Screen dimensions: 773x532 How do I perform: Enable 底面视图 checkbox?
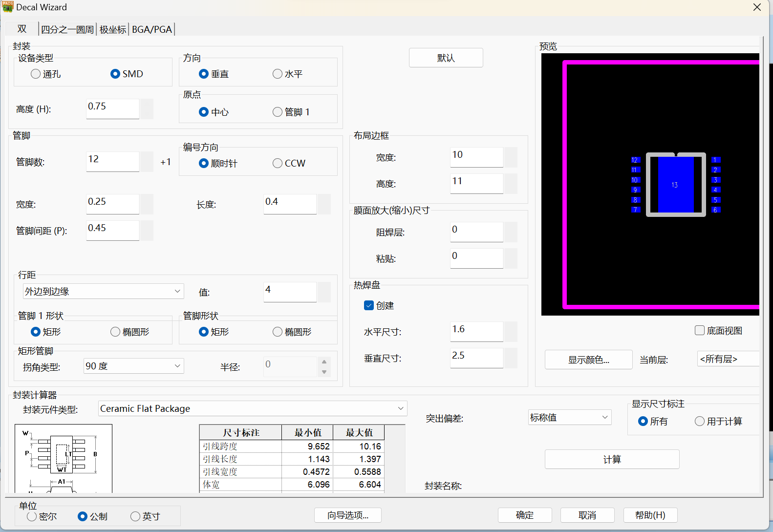[x=719, y=331]
